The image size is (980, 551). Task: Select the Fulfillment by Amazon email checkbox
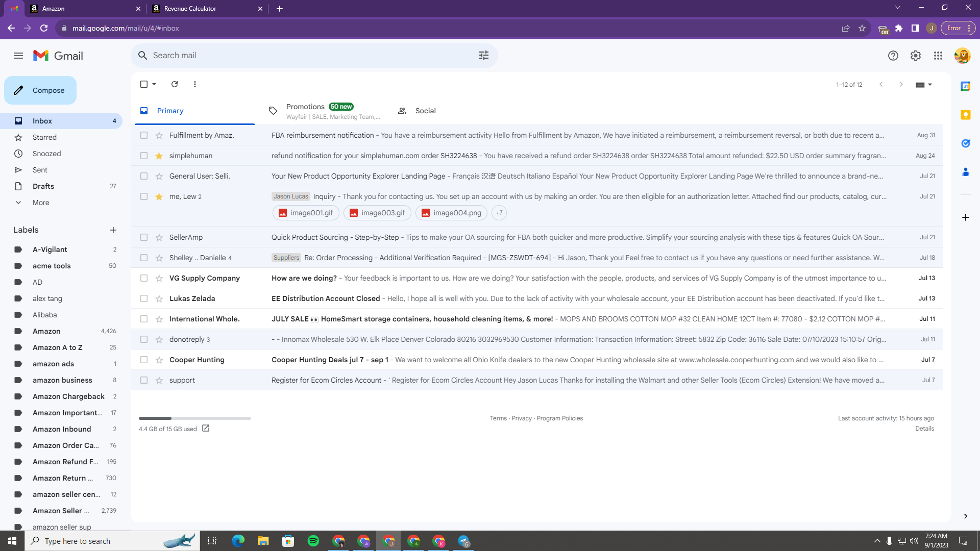pos(144,135)
